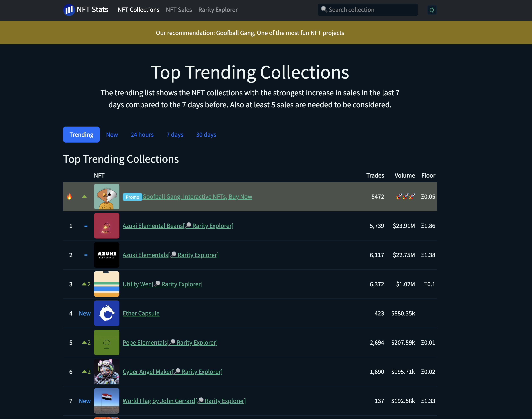Click Goofball Gang recommendation banner link
532x419 pixels.
235,33
